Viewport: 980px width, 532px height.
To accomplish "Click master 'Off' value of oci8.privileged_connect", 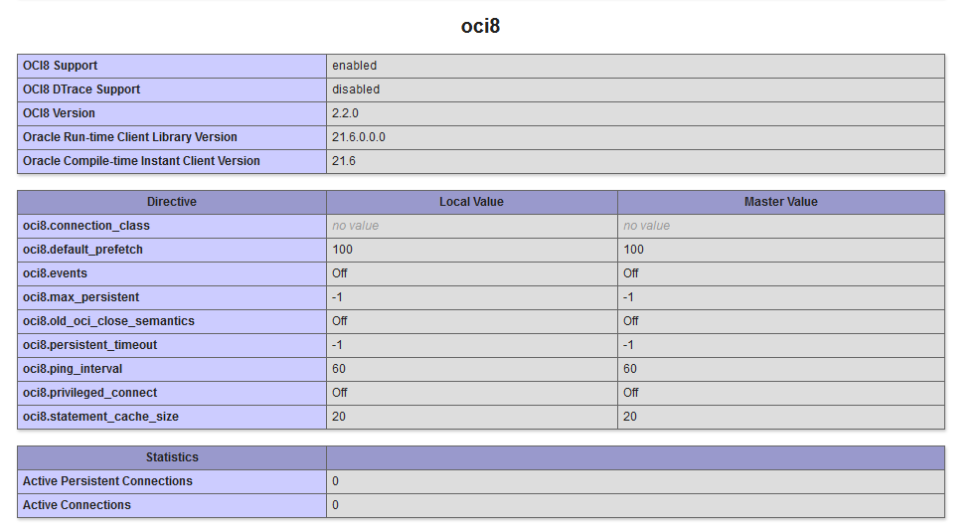I will [630, 393].
